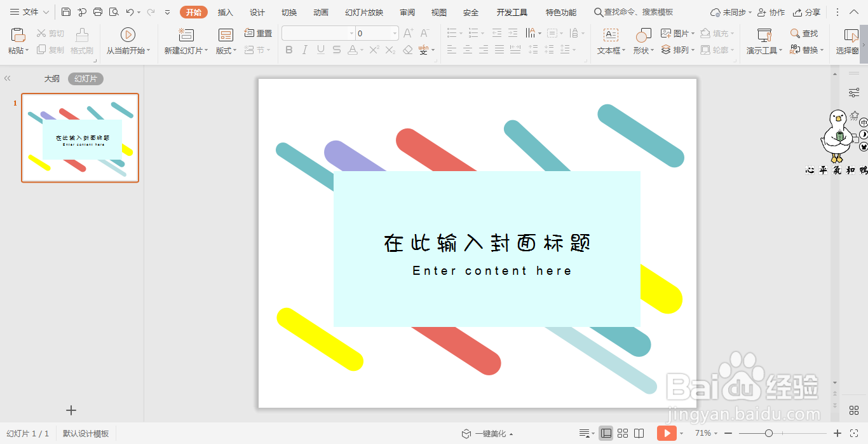Open the Insert (插入) tab
The width and height of the screenshot is (868, 444).
[225, 12]
